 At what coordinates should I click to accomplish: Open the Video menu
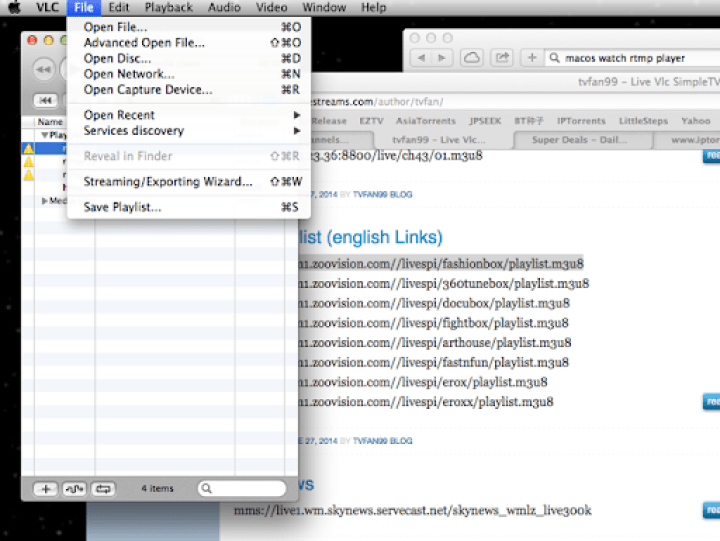coord(271,7)
